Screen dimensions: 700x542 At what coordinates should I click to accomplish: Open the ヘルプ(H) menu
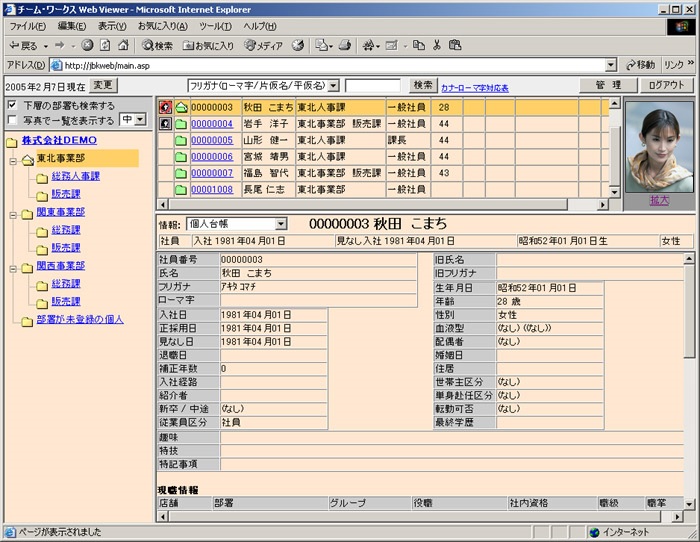point(260,26)
